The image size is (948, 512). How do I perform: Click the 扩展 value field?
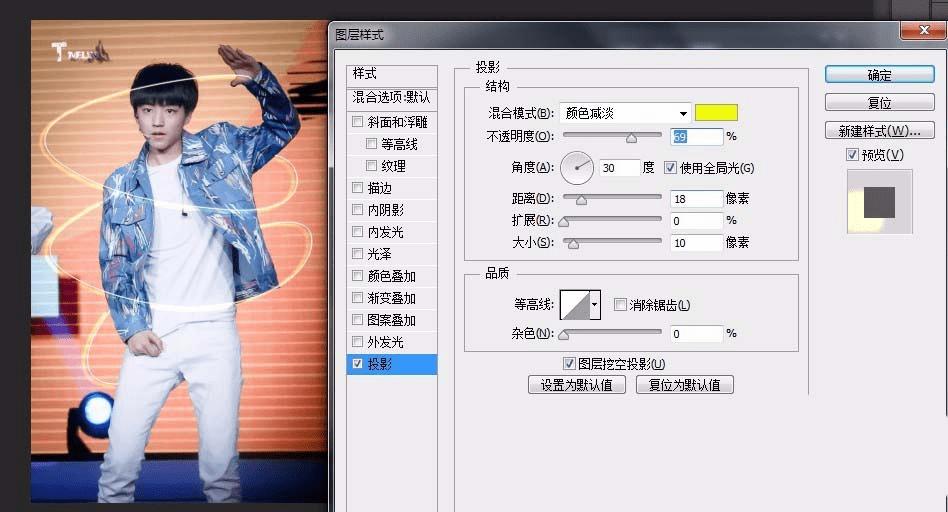[x=696, y=221]
